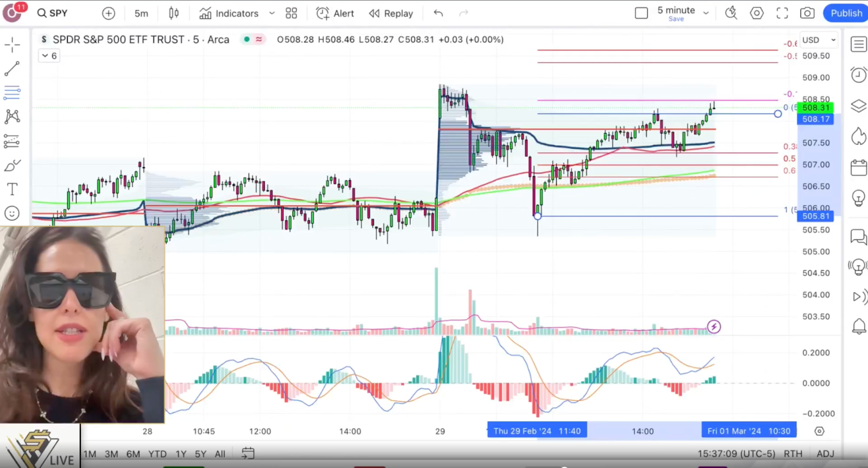Open time axis settings gear

pyautogui.click(x=819, y=431)
